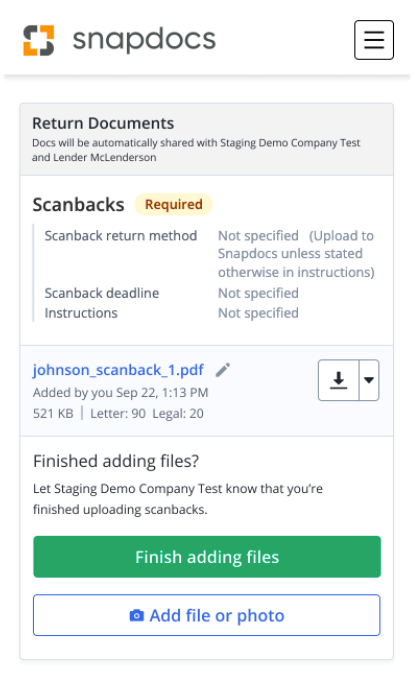This screenshot has height=677, width=415.
Task: Click the Letter: 90 page count
Action: 118,413
